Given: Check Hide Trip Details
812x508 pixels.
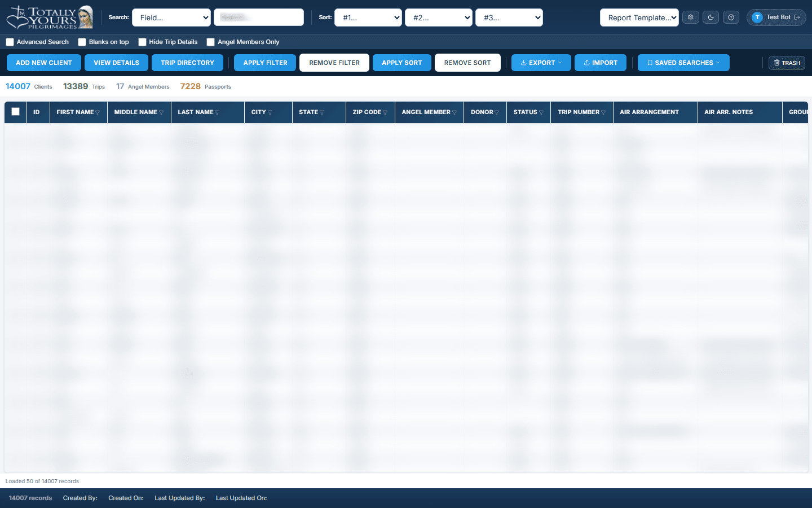Looking at the screenshot, I should click(142, 42).
